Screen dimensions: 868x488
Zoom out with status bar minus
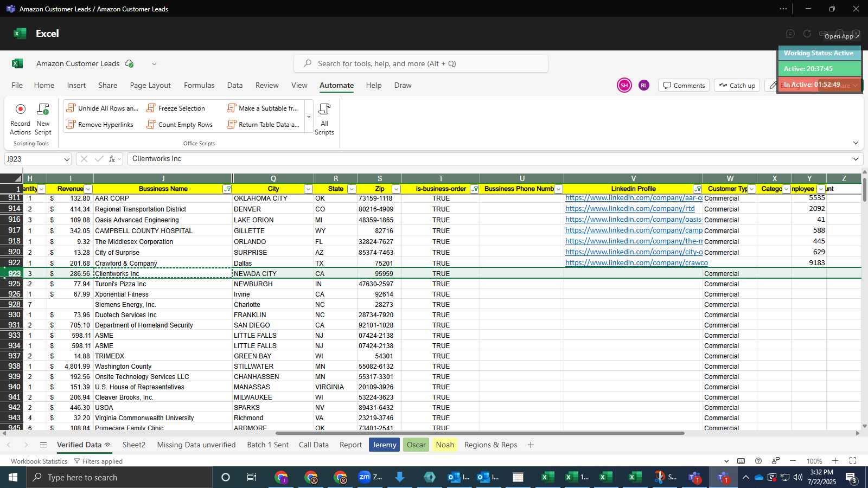(793, 461)
